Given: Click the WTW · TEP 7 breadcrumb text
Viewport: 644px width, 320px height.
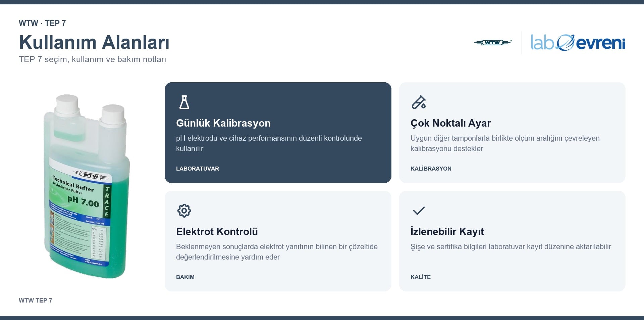Looking at the screenshot, I should 42,23.
